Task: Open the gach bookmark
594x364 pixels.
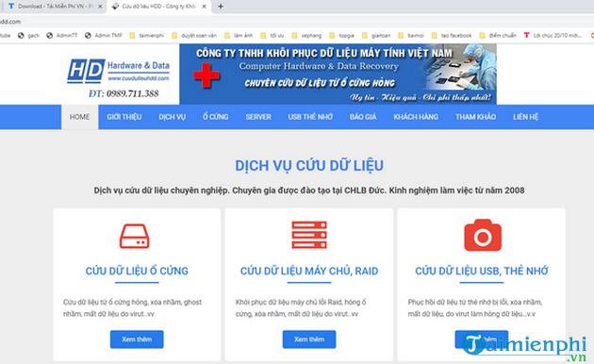Action: [29, 35]
